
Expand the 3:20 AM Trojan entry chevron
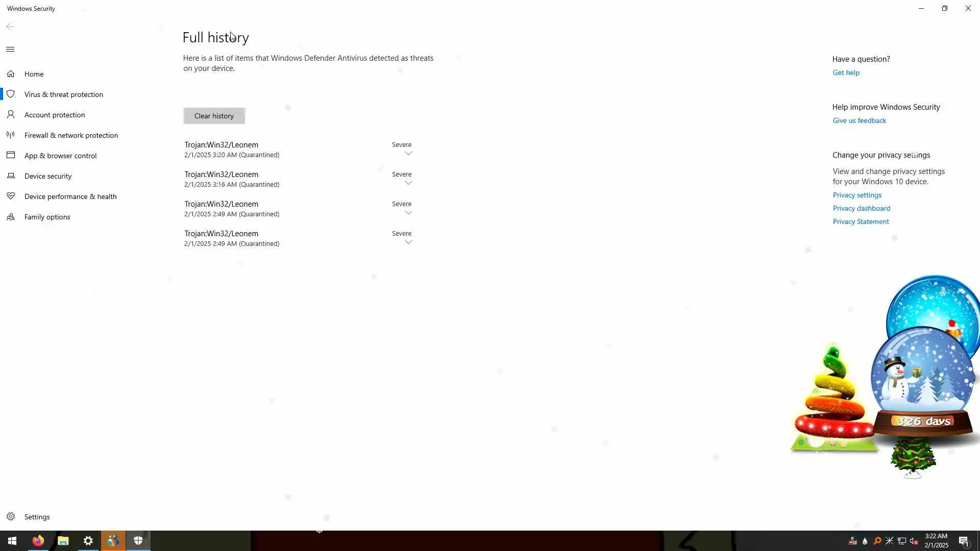pos(408,154)
